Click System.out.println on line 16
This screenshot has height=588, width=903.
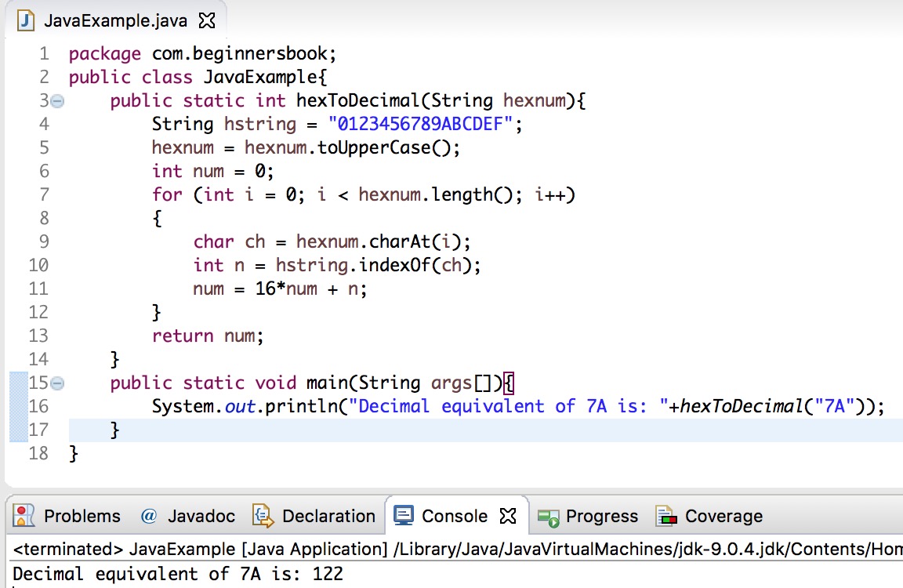(245, 407)
